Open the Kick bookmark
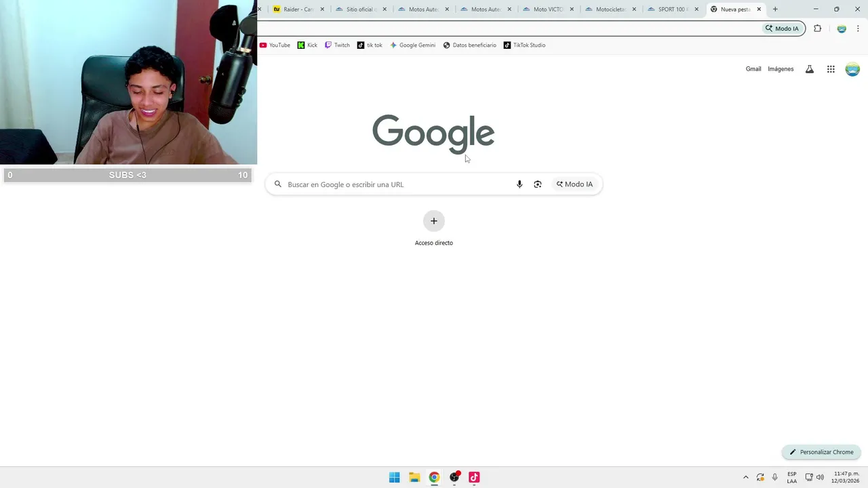The image size is (868, 488). (x=307, y=45)
